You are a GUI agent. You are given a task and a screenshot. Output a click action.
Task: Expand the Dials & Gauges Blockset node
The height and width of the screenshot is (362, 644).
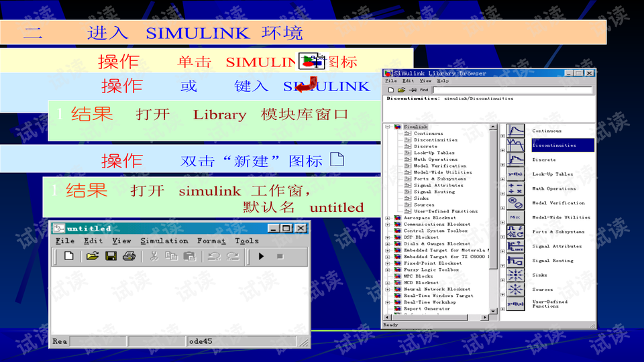point(388,244)
